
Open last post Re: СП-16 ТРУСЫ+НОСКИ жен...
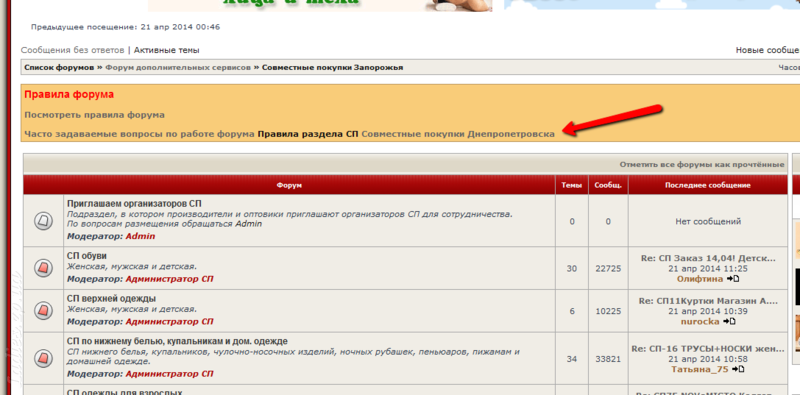[708, 349]
